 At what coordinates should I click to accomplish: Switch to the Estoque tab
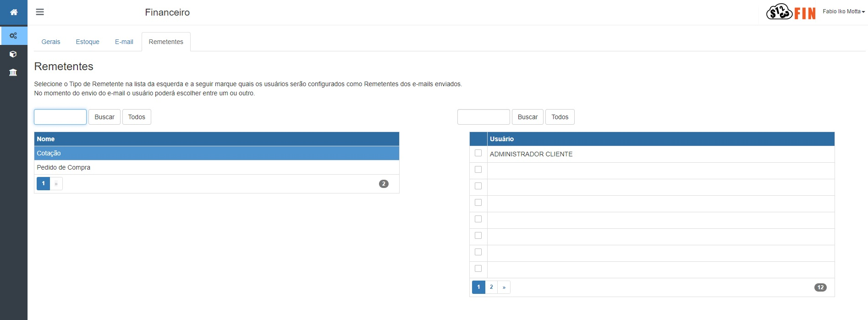pyautogui.click(x=88, y=42)
